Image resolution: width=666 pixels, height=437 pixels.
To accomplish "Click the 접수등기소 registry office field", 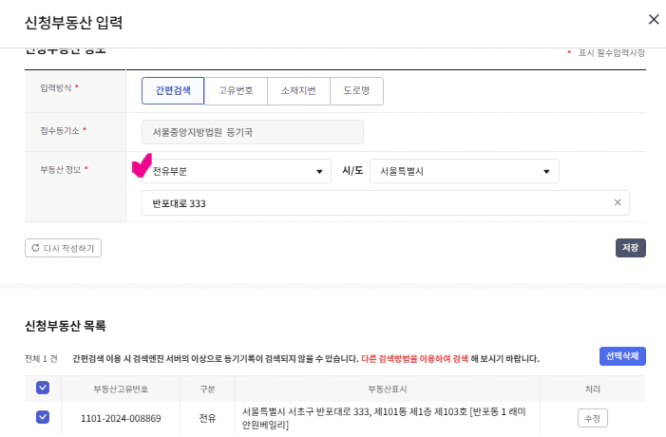I will click(252, 131).
